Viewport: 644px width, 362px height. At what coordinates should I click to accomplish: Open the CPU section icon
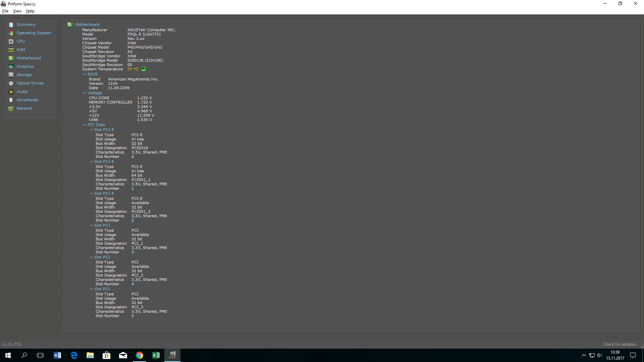tap(11, 41)
